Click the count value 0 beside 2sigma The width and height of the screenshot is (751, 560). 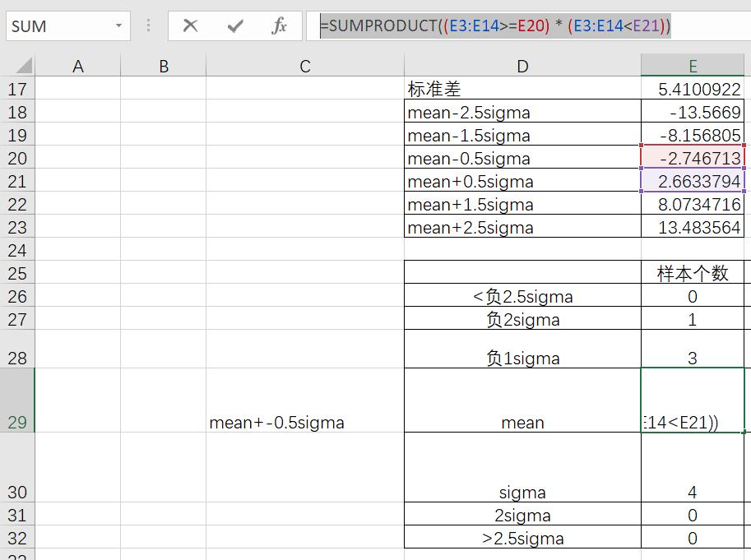[x=693, y=514]
